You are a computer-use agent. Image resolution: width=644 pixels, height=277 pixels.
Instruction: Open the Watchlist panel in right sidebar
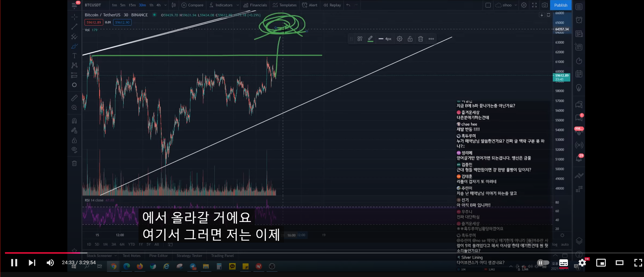[x=579, y=6]
